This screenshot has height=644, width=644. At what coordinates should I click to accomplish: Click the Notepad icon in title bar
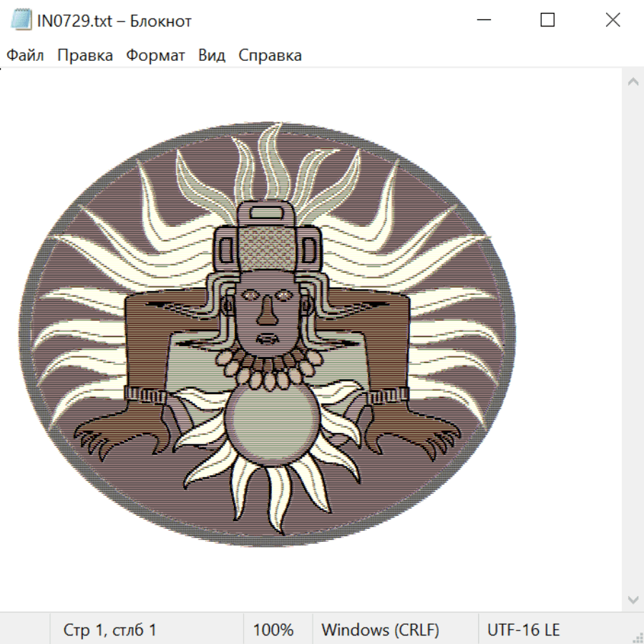tap(21, 21)
